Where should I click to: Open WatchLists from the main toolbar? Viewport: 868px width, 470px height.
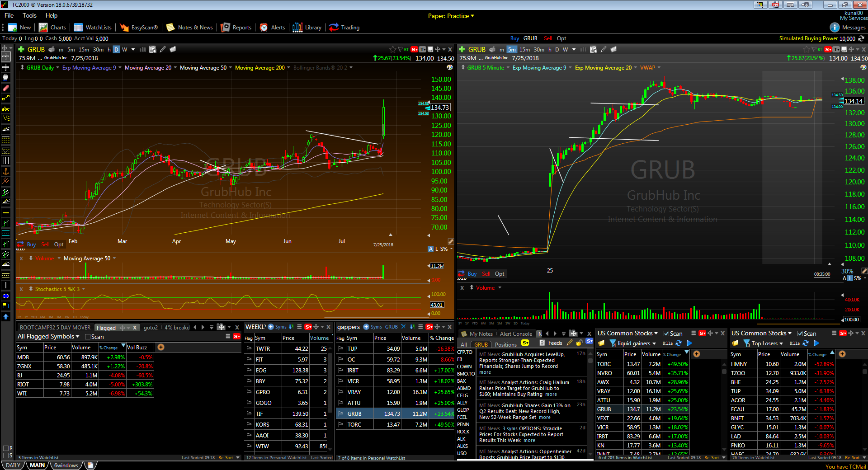pos(93,28)
